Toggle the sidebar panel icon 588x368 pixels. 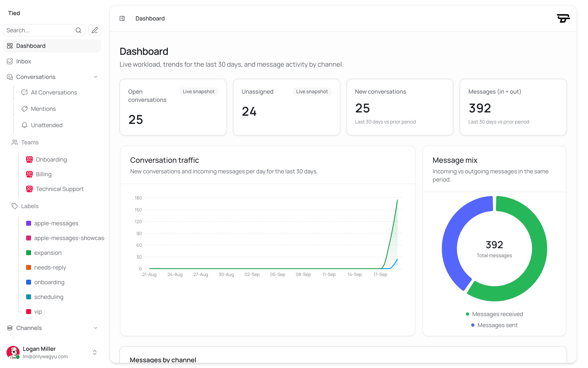click(x=122, y=18)
